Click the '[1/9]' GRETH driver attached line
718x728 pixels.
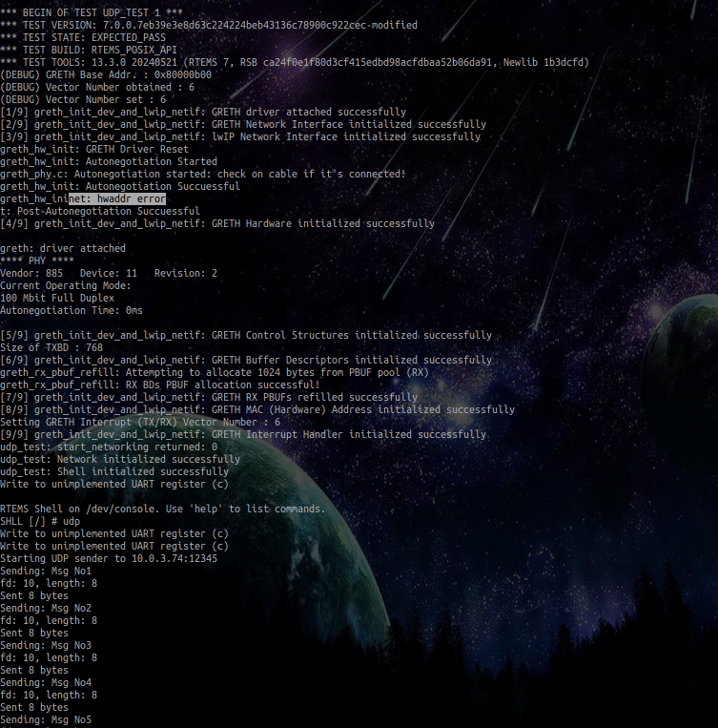coord(203,112)
